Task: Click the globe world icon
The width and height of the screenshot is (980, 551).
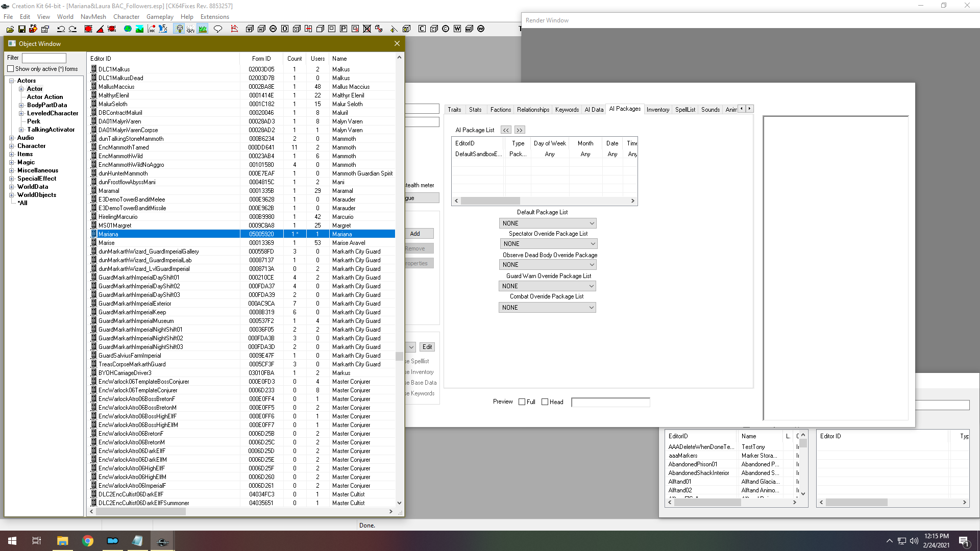Action: coord(128,29)
